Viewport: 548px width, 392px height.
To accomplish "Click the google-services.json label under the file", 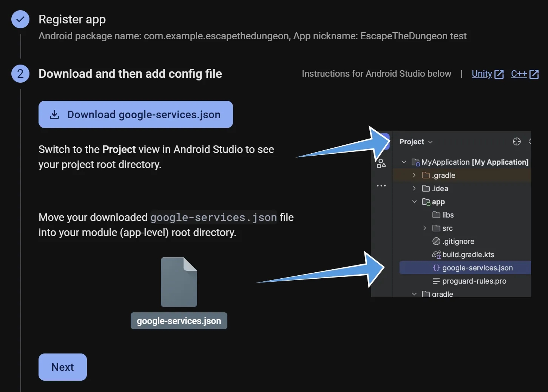I will point(179,321).
